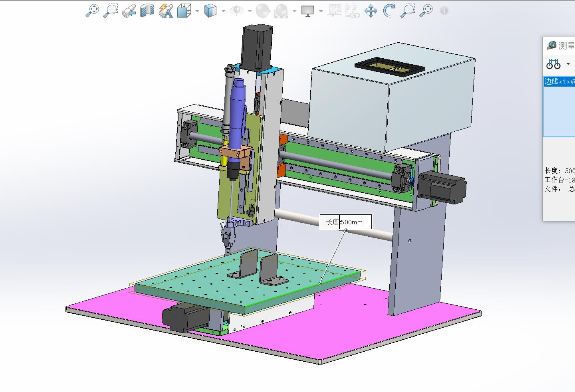Screen dimensions: 575x392
Task: Click Zoom to Fit icon beside Zoom to Area
Action: coord(92,11)
